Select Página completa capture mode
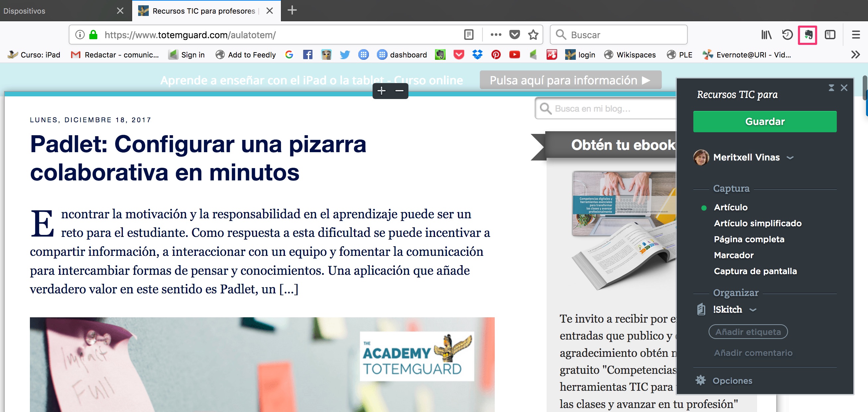The height and width of the screenshot is (412, 868). coord(749,239)
